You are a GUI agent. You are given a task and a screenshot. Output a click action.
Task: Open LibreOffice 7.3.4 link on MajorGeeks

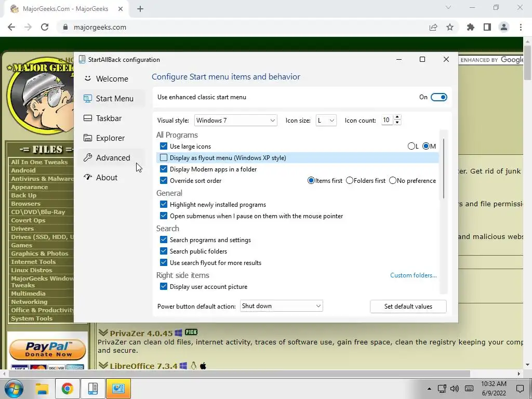[x=143, y=366]
